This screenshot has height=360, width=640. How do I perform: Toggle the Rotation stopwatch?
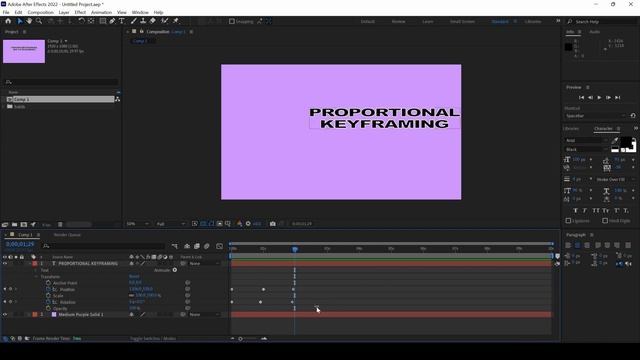click(48, 302)
